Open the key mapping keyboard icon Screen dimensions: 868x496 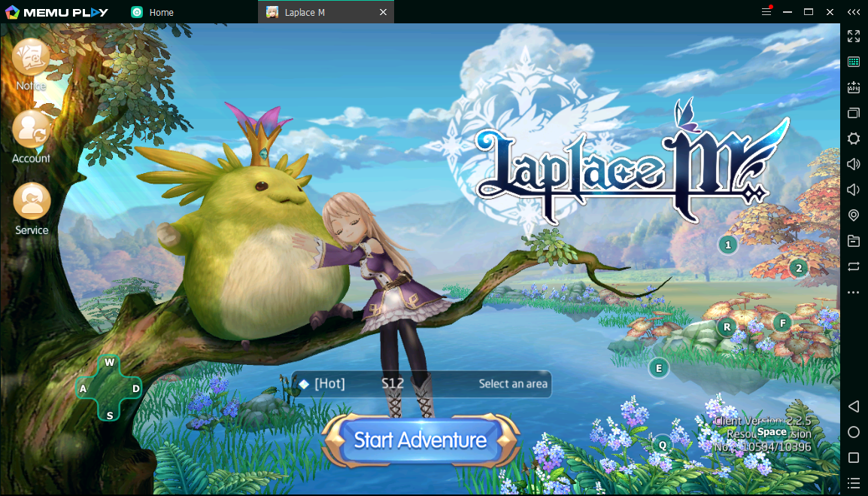tap(854, 62)
